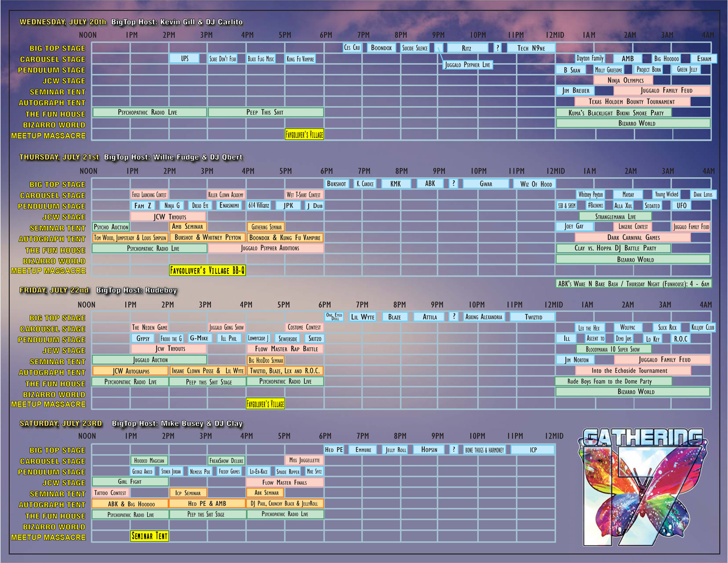Select the Faygo Launching Contest block
728x563 pixels.
pyautogui.click(x=150, y=194)
